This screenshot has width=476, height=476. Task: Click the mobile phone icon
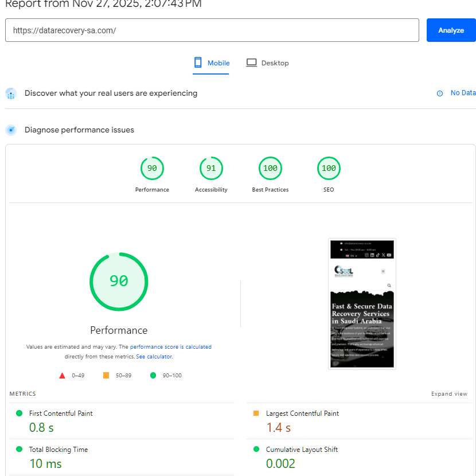198,63
